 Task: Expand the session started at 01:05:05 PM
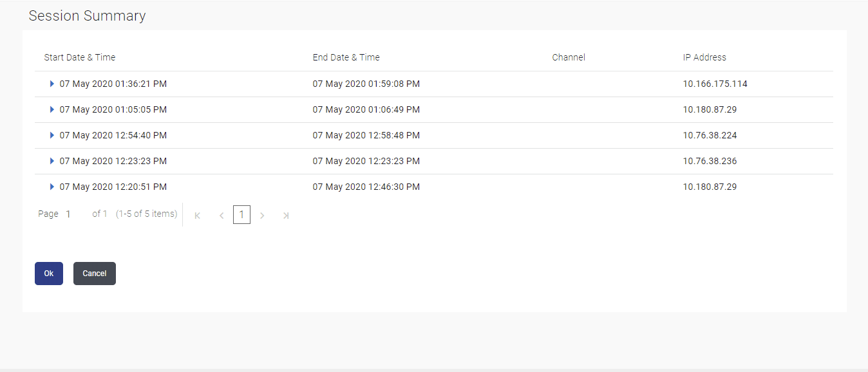tap(52, 109)
